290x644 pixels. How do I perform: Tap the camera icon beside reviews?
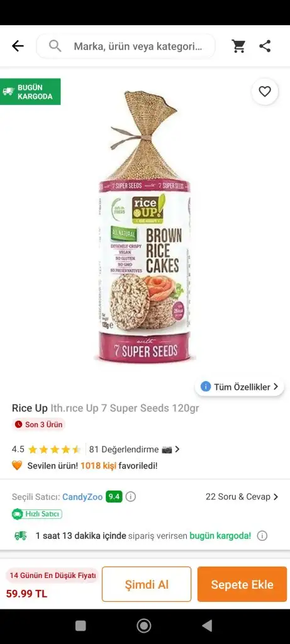click(x=167, y=449)
